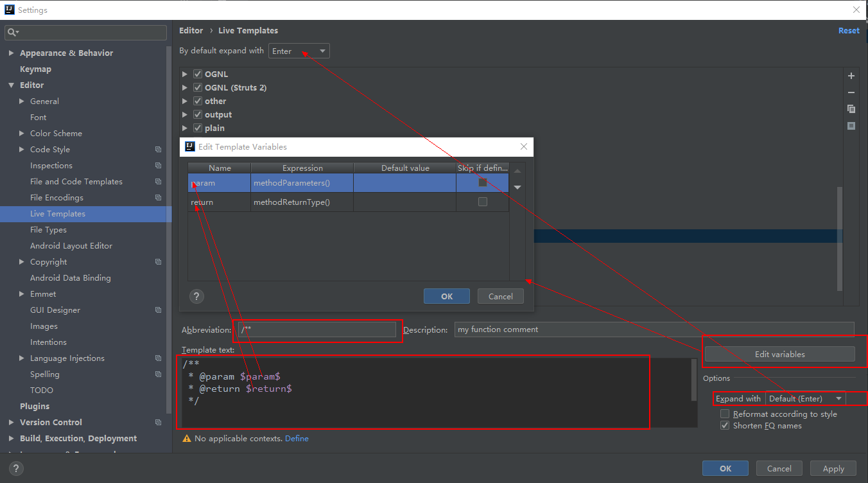The image size is (868, 483).
Task: Click the per-project icon beside Inspections
Action: (x=158, y=166)
